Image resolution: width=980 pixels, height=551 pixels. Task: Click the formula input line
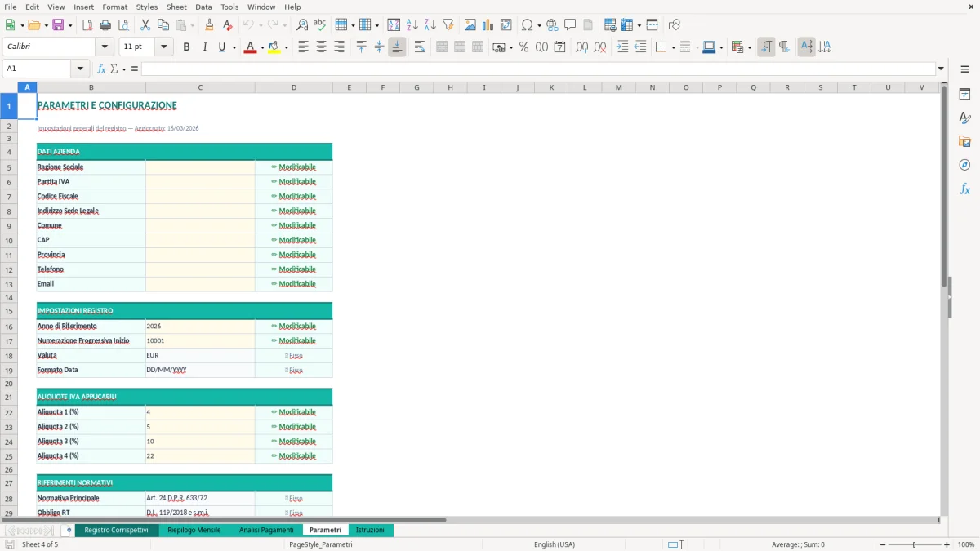tap(538, 69)
